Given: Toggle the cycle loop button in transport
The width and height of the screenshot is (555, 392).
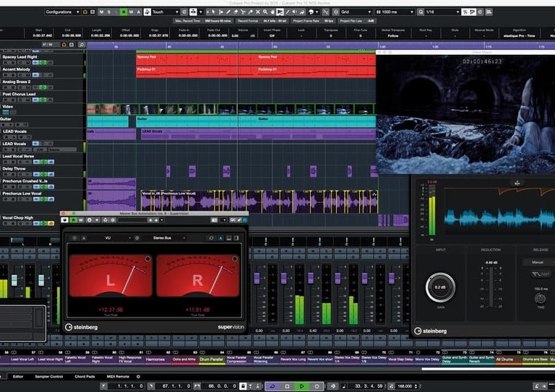Looking at the screenshot, I should (274, 387).
